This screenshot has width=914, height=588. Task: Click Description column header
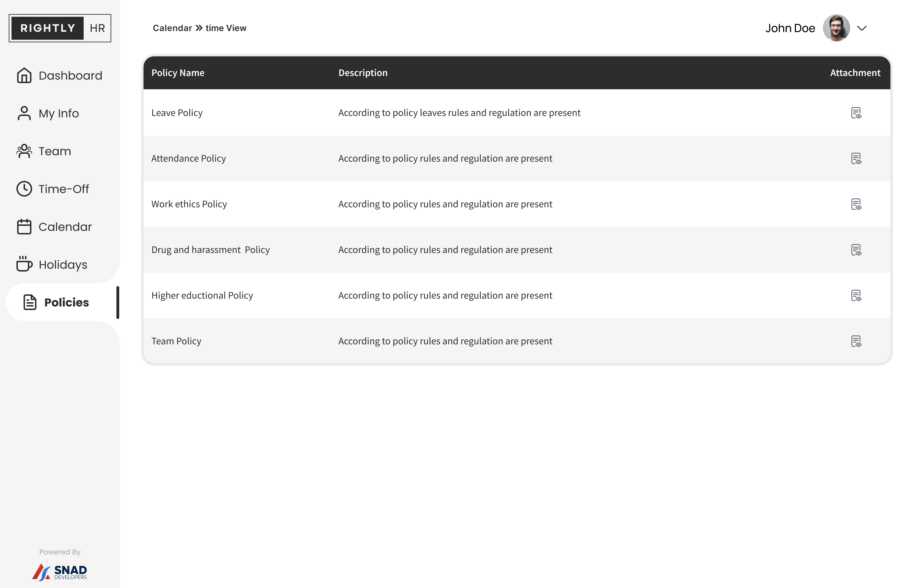[363, 73]
